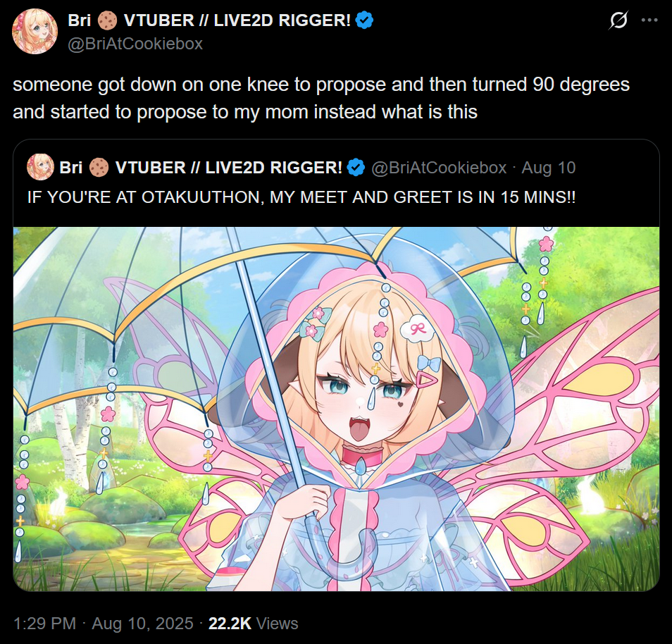This screenshot has width=672, height=644.
Task: Open the fairy umbrella artwork image
Action: (337, 409)
